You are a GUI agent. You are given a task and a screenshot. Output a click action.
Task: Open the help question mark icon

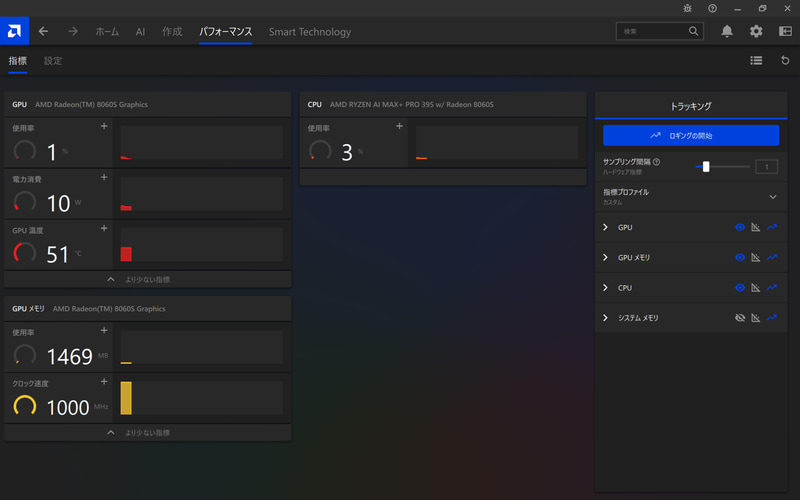(712, 8)
